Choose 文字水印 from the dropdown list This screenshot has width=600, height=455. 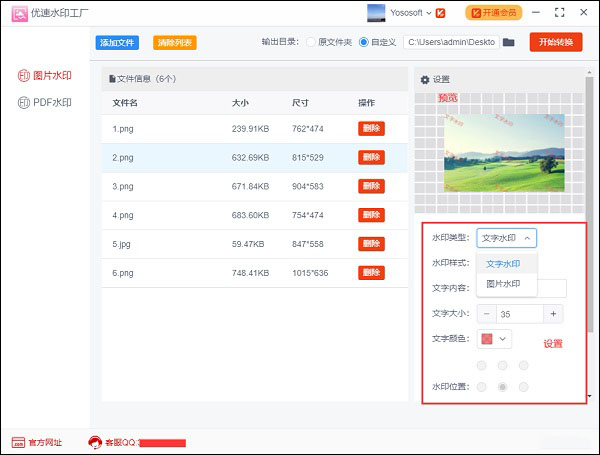507,264
